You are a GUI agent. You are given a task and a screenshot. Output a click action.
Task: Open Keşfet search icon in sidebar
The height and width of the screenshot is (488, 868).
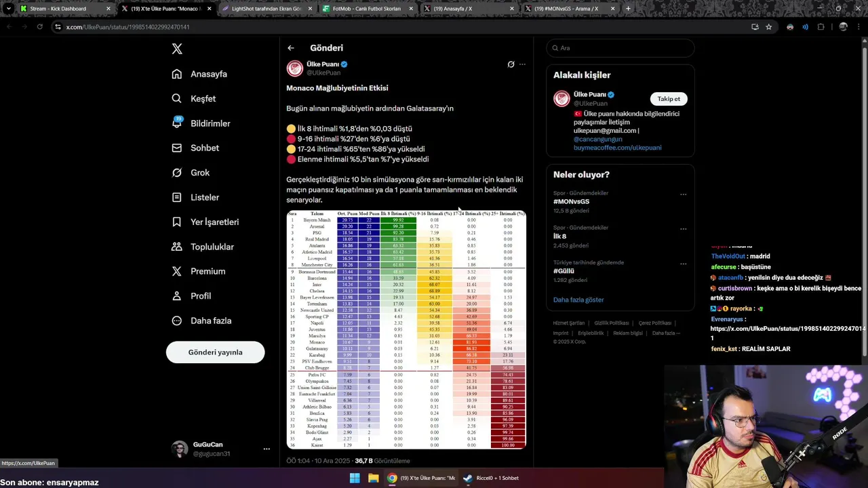177,98
